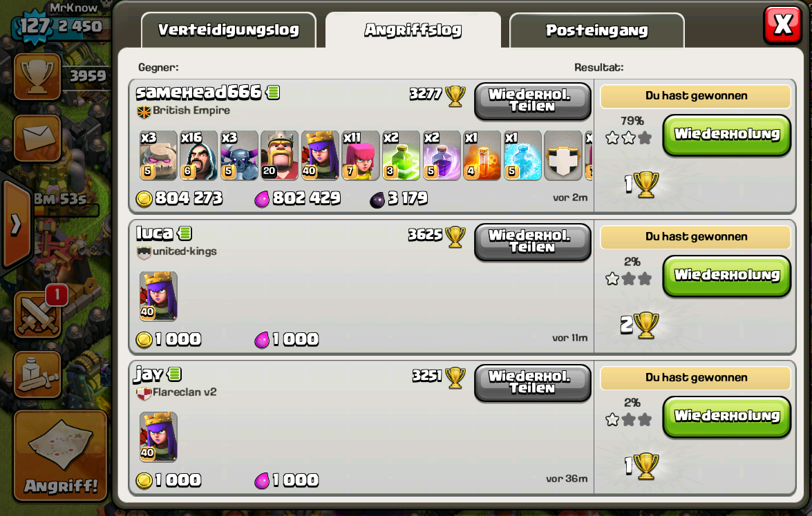Screen dimensions: 812x516
Task: Switch to Posteingang tab
Action: tap(596, 30)
